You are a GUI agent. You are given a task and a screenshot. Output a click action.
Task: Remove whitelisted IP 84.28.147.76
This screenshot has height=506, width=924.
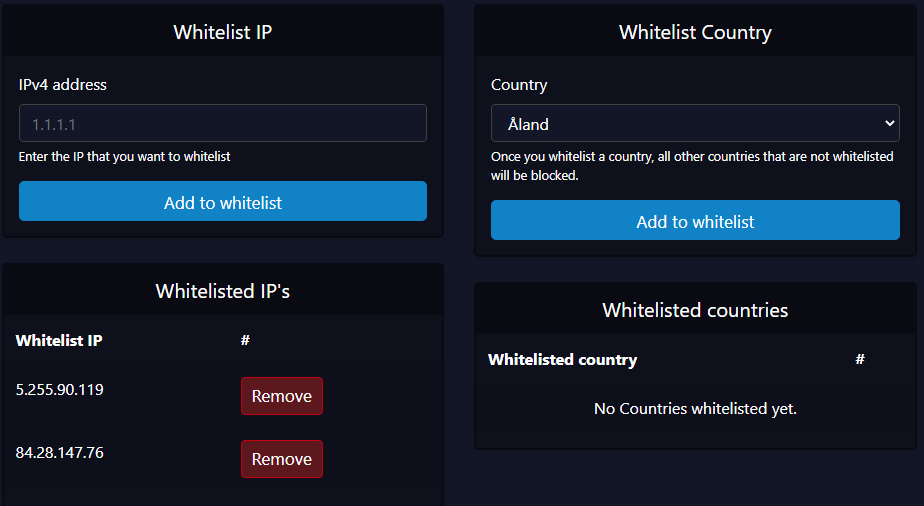[x=281, y=459]
